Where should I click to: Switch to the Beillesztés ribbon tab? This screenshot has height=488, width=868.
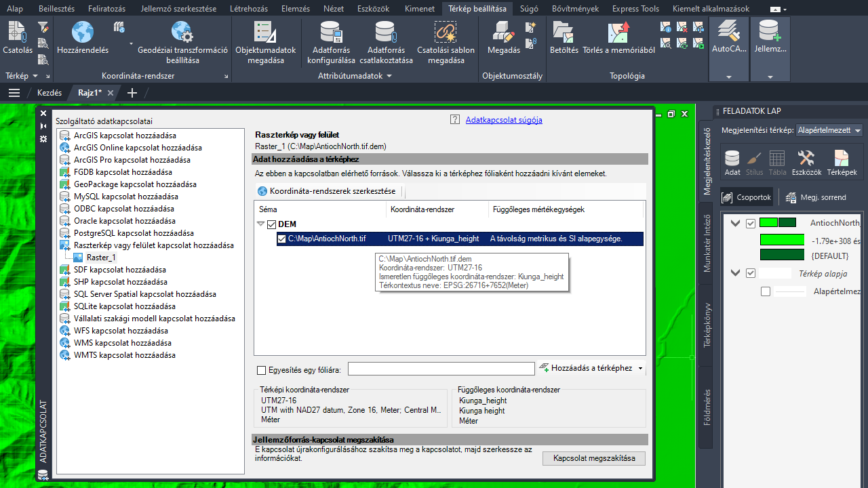click(57, 9)
